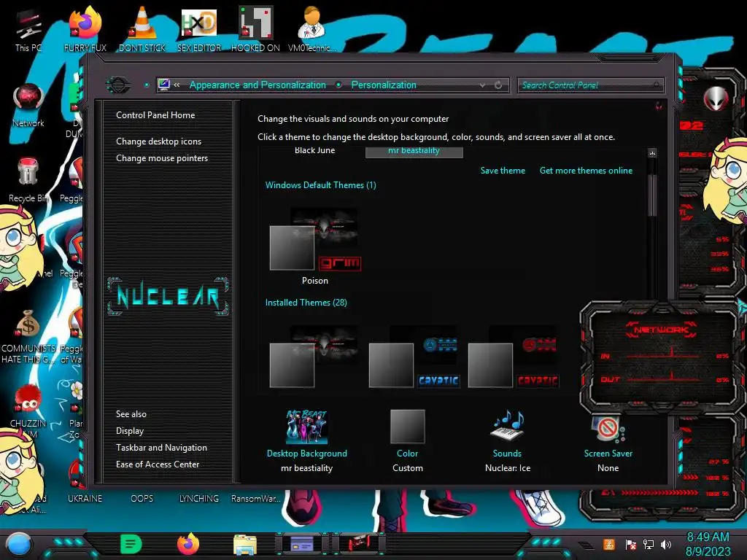Viewport: 747px width, 560px height.
Task: Click the Appearance and Personalization breadcrumb
Action: point(258,85)
